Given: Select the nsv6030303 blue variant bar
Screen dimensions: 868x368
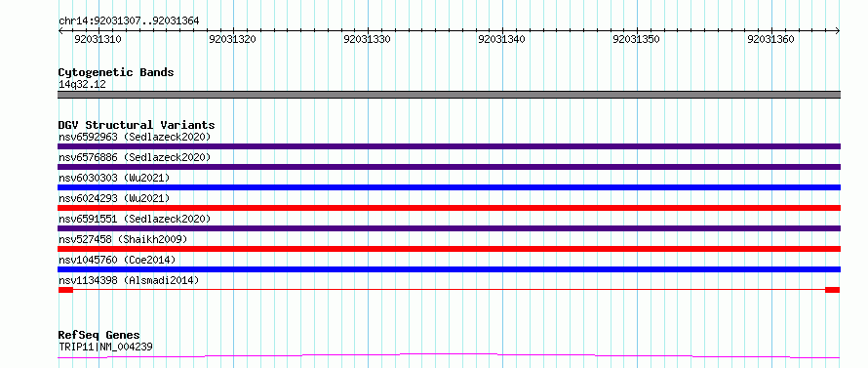Looking at the screenshot, I should pos(449,187).
